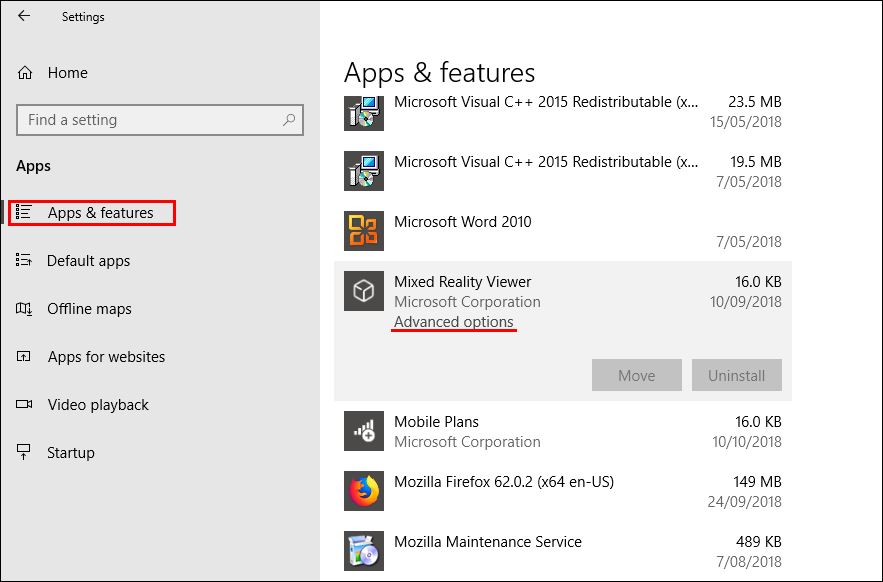Click the Home house icon
This screenshot has height=582, width=883.
pos(25,73)
